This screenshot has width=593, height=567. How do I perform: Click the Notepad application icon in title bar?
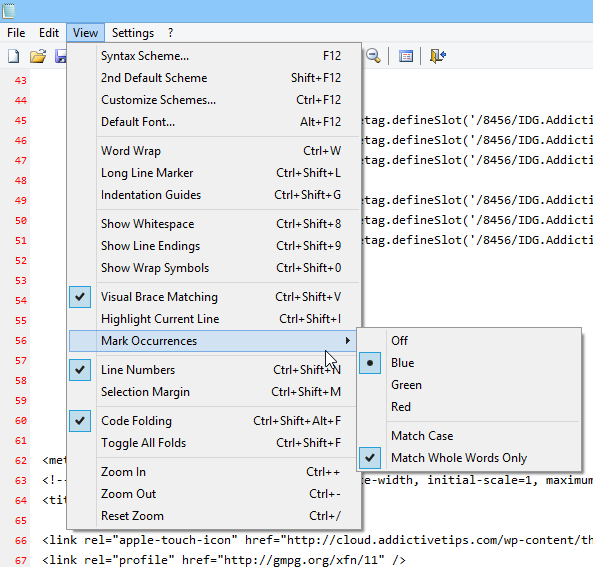click(x=9, y=11)
